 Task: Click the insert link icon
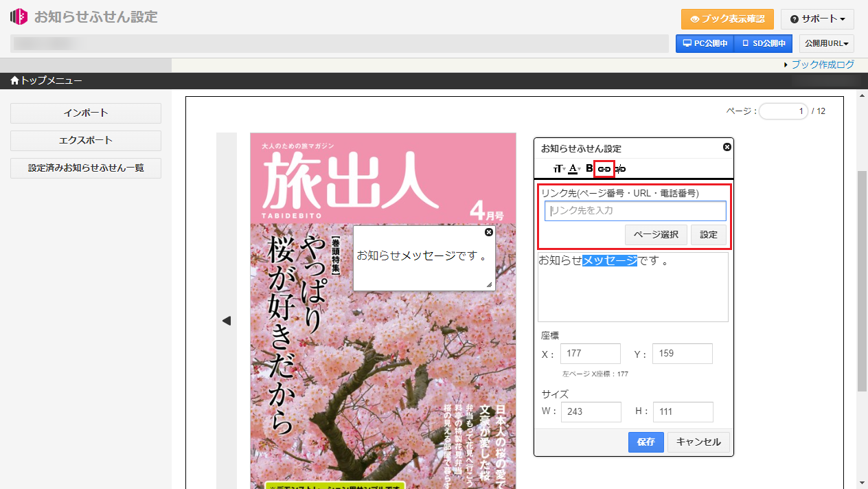[x=604, y=168]
